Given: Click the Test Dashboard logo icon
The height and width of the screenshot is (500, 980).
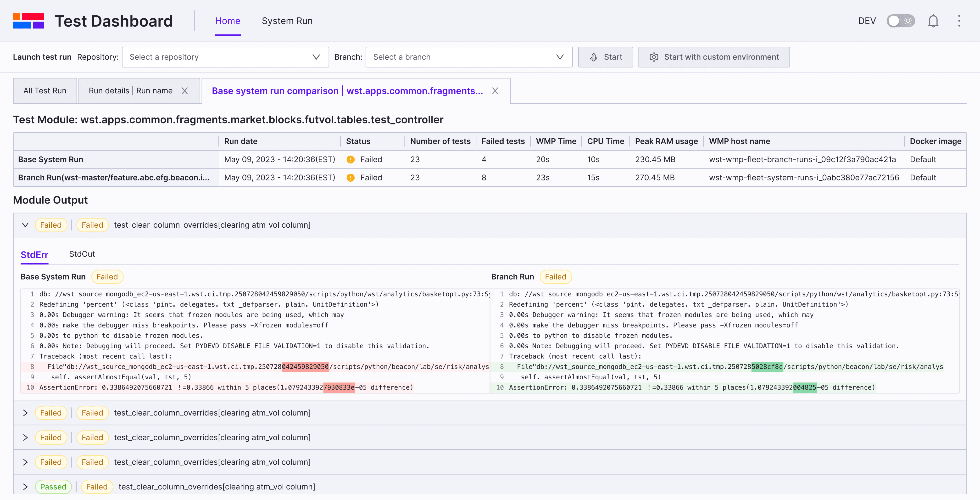Looking at the screenshot, I should [x=28, y=21].
